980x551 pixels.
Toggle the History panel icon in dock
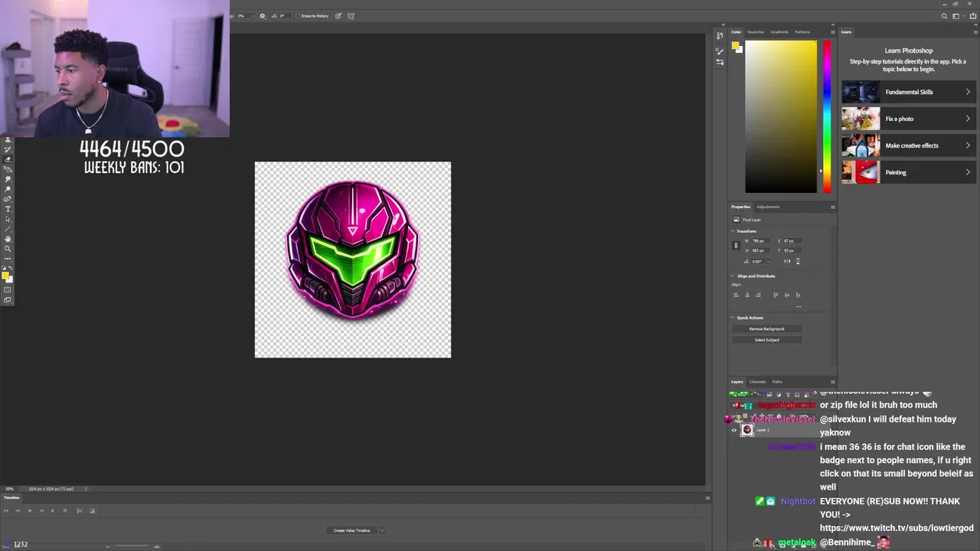coord(720,35)
